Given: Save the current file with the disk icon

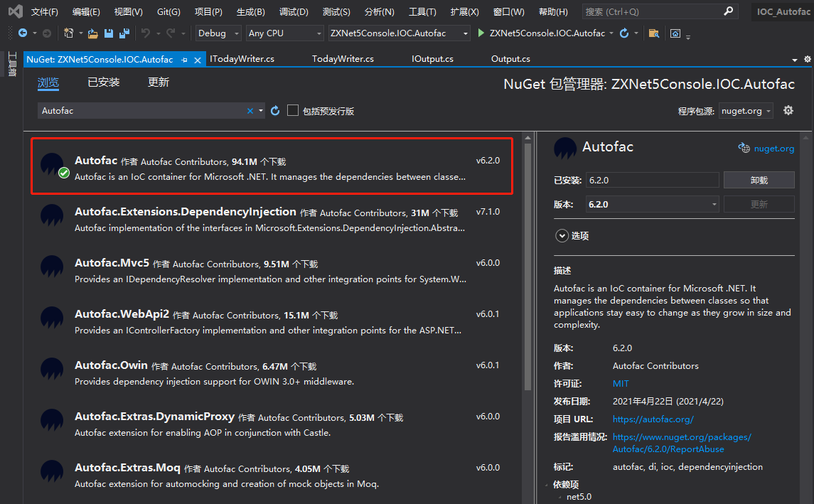Looking at the screenshot, I should (109, 33).
